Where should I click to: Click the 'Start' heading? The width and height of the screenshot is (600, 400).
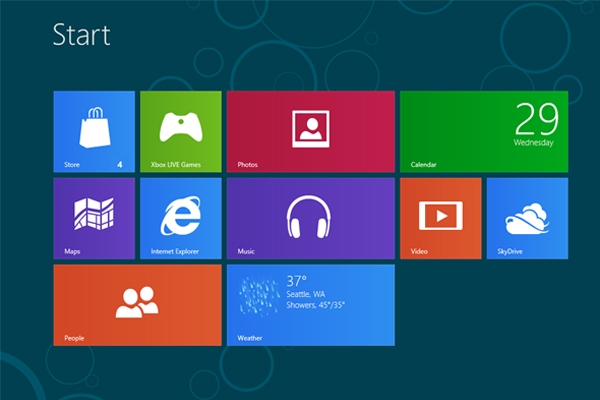[x=82, y=34]
